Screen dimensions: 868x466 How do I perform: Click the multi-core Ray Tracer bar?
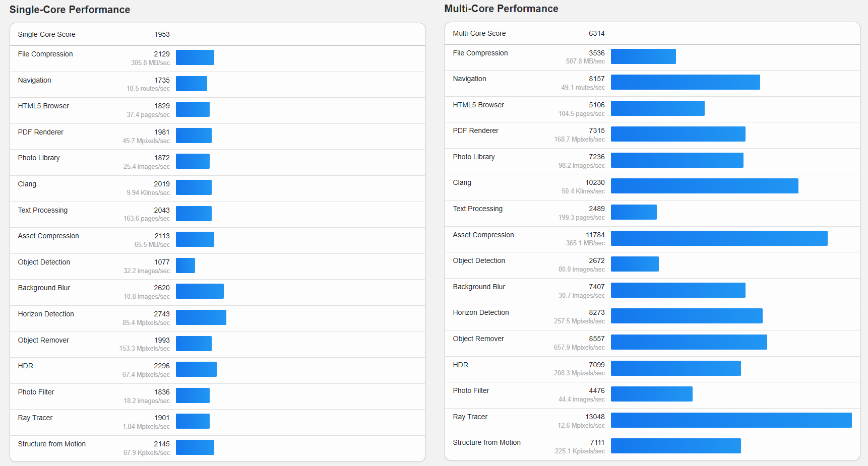(x=731, y=420)
